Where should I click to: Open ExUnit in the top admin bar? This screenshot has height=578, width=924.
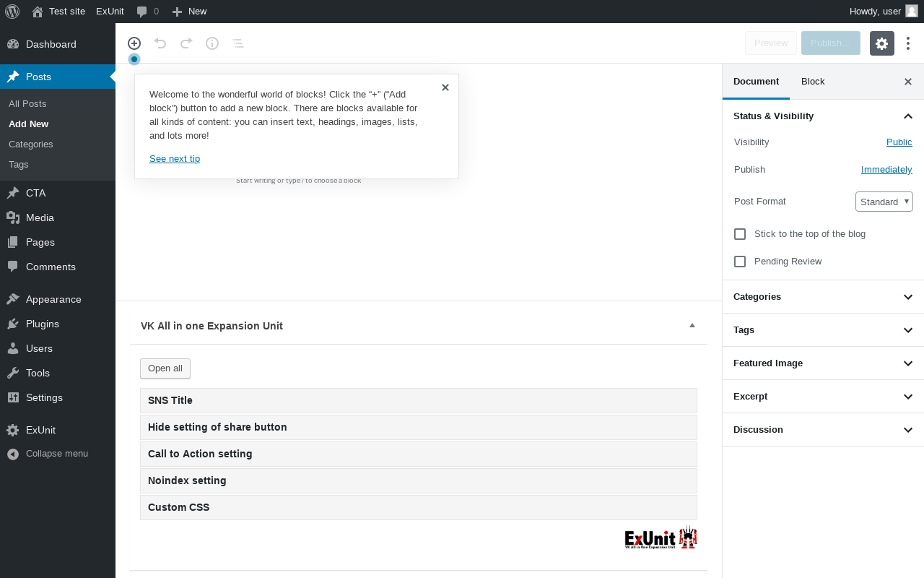coord(110,12)
